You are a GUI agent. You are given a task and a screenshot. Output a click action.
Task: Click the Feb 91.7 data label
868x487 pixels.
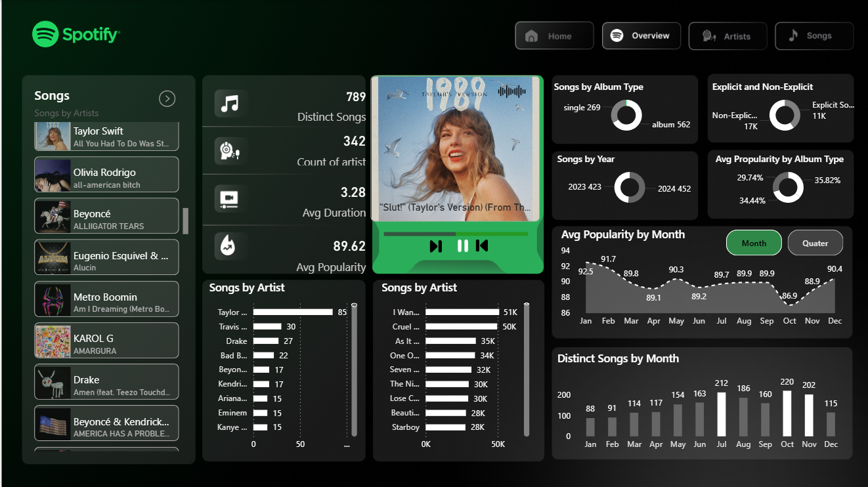tap(608, 259)
